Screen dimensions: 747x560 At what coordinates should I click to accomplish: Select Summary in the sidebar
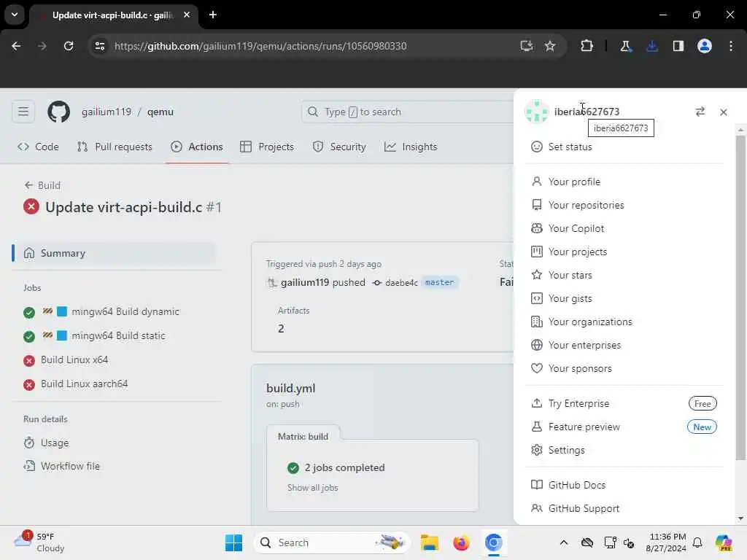pyautogui.click(x=115, y=253)
